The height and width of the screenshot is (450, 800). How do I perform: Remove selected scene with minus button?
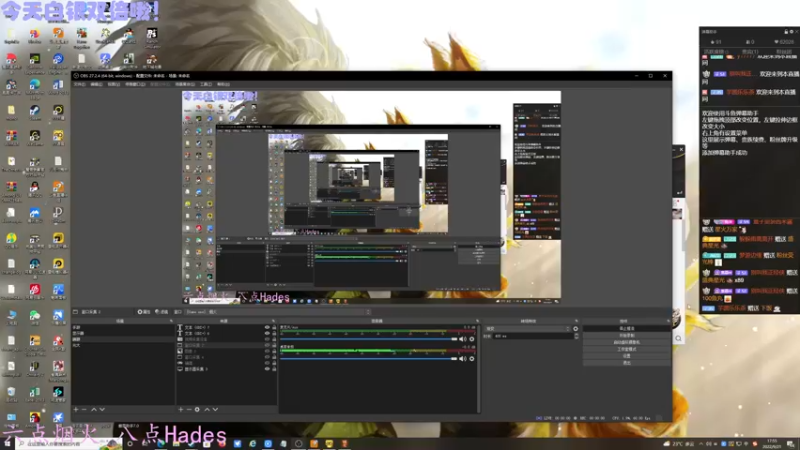click(x=84, y=409)
